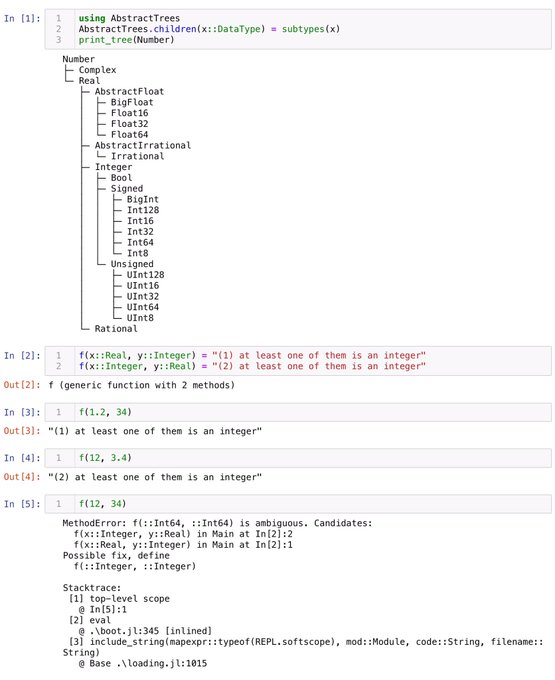Click '@ Base .\loading.jl:1015' location

coord(143,664)
